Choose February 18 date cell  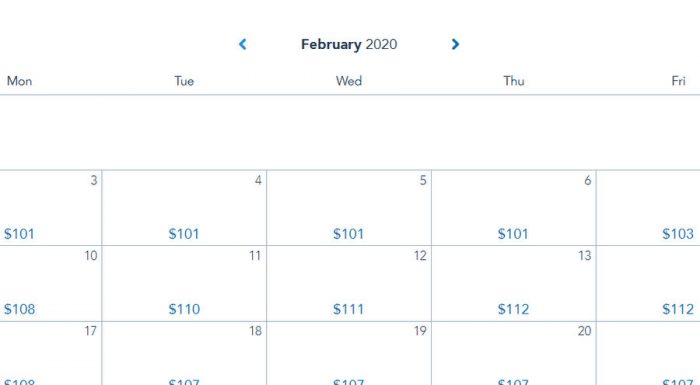[184, 353]
